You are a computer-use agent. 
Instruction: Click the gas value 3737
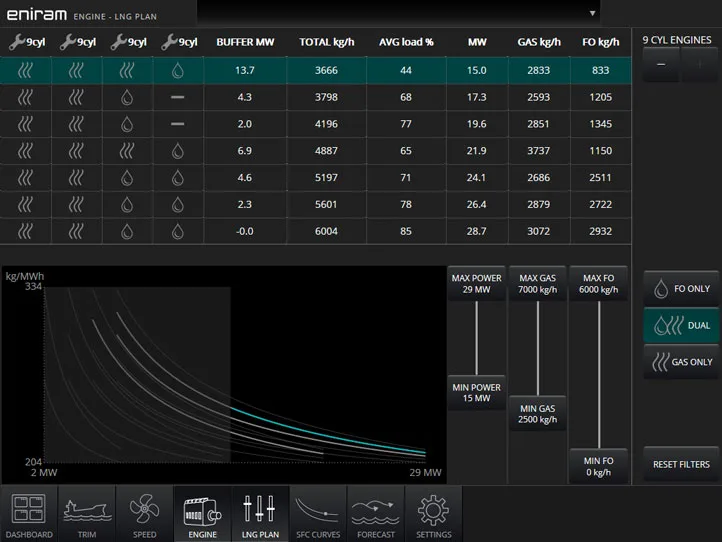538,151
